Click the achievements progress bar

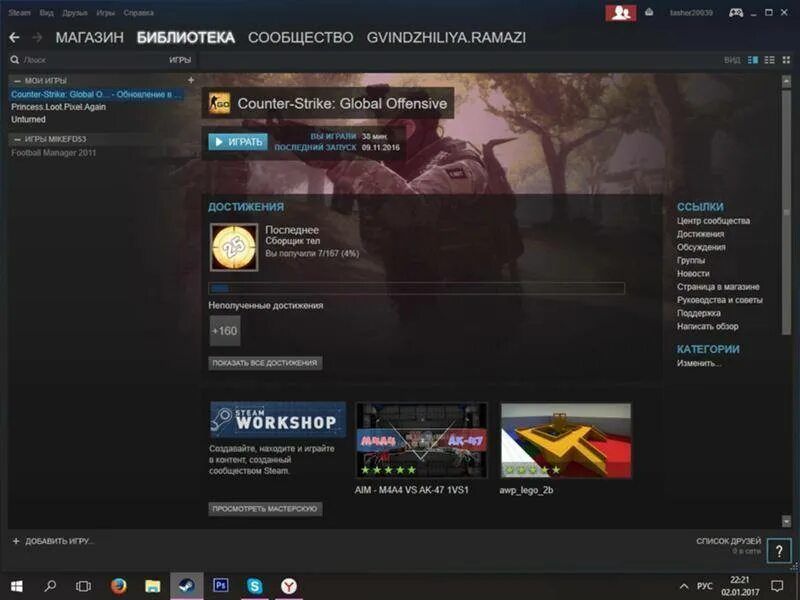[416, 288]
